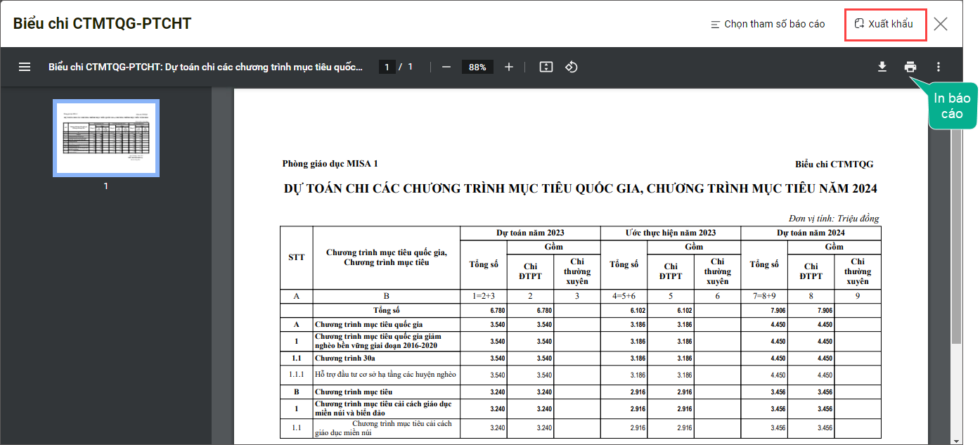Click the green In báo cáo tooltip
The image size is (980, 445).
(952, 106)
